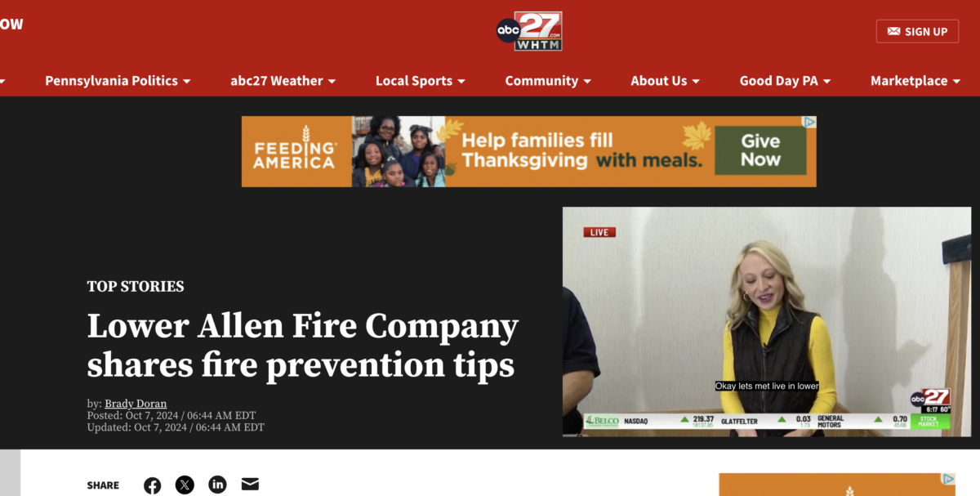Click the TOP STORIES category label
Viewport: 980px width, 496px height.
136,287
